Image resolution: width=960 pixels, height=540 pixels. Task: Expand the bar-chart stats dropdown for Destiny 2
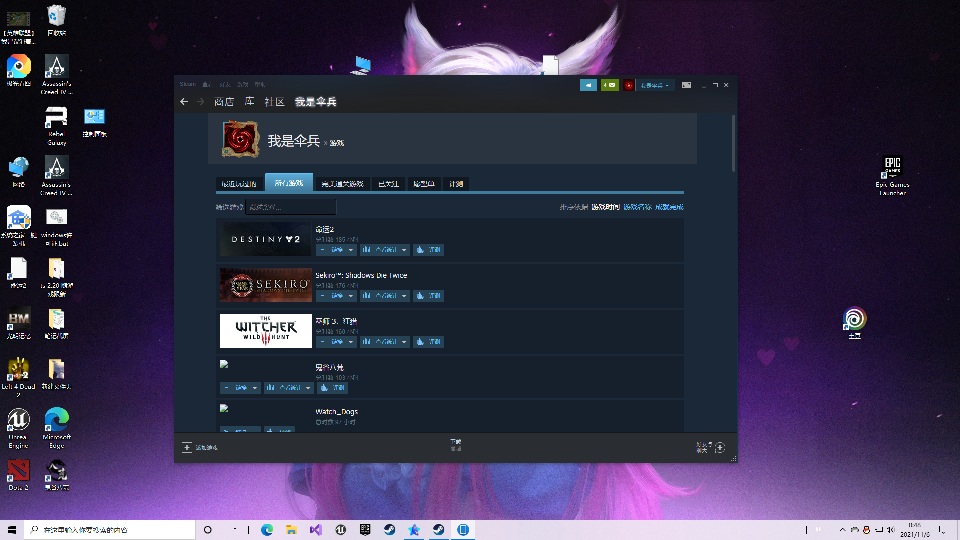coord(384,250)
